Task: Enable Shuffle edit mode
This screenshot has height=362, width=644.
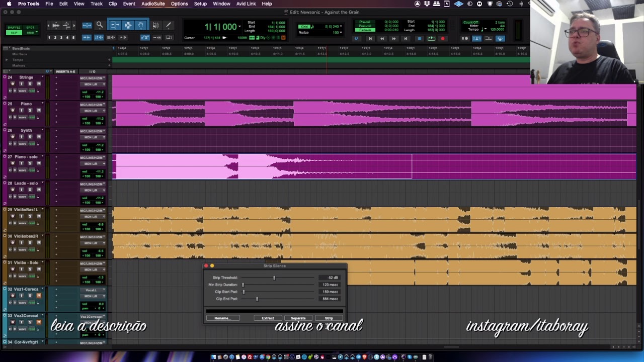Action: (x=14, y=28)
